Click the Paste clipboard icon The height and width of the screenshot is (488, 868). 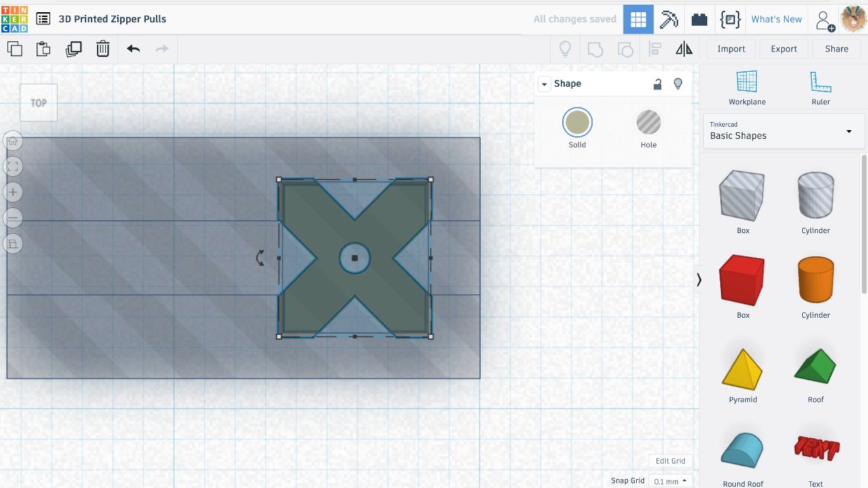coord(43,49)
